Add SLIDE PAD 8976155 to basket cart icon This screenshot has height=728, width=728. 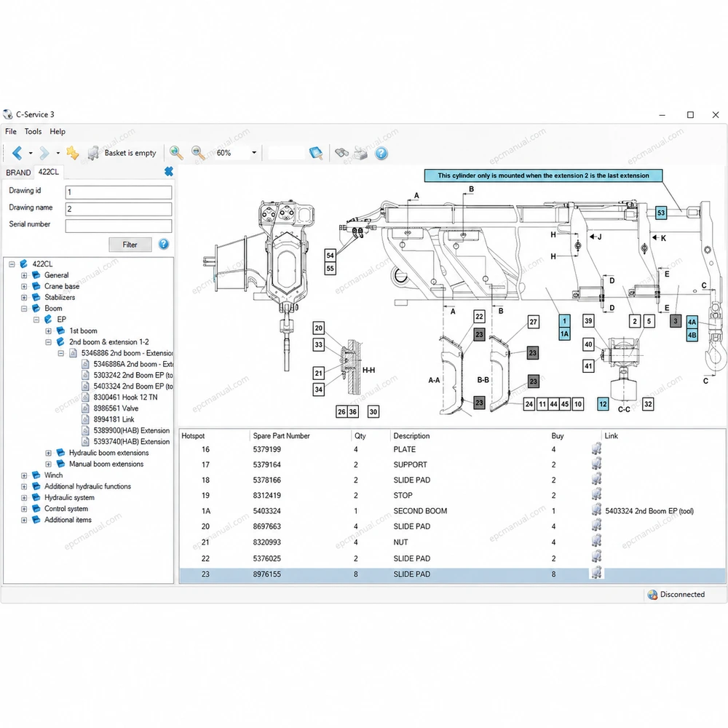point(597,574)
